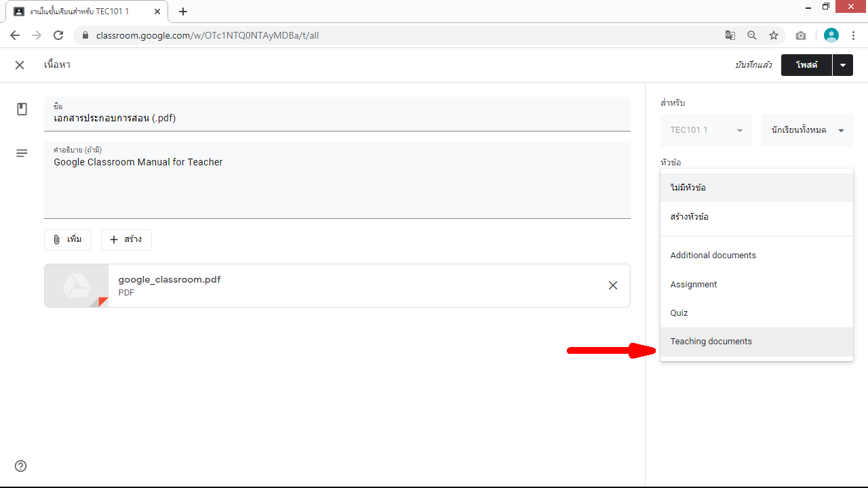Click the เพิ่ม attach button
868x488 pixels.
68,240
